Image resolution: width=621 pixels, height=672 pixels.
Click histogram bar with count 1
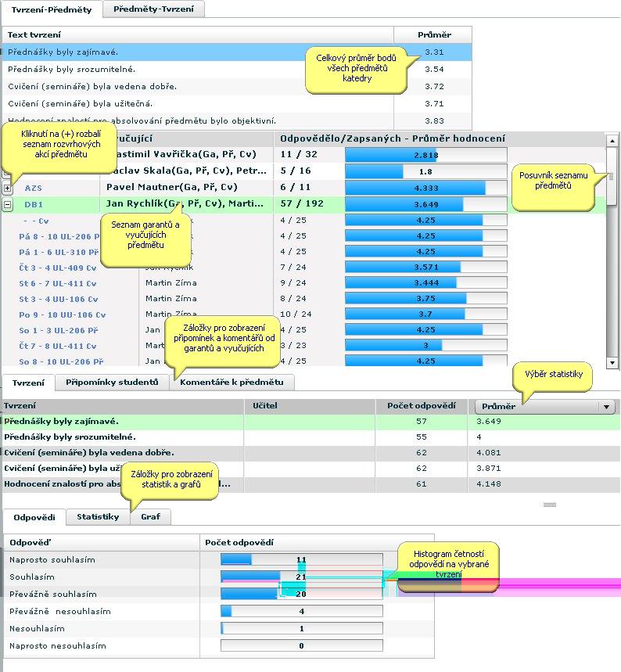click(x=302, y=628)
